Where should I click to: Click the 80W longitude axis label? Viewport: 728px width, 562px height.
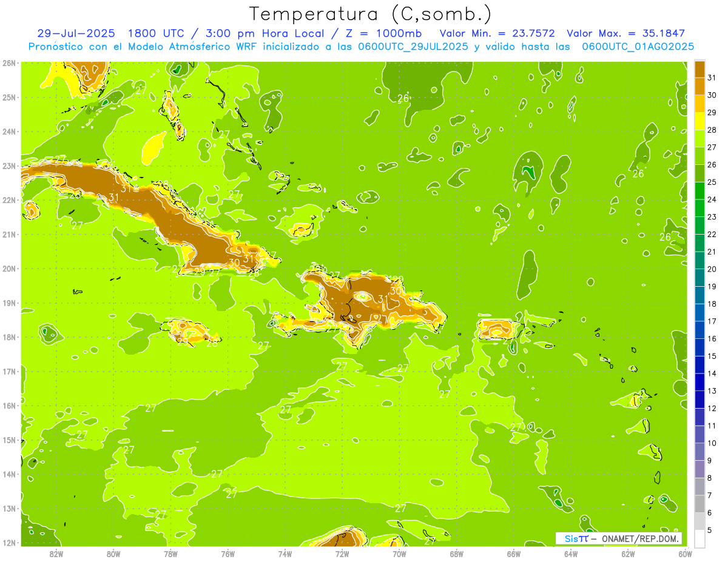(x=113, y=554)
